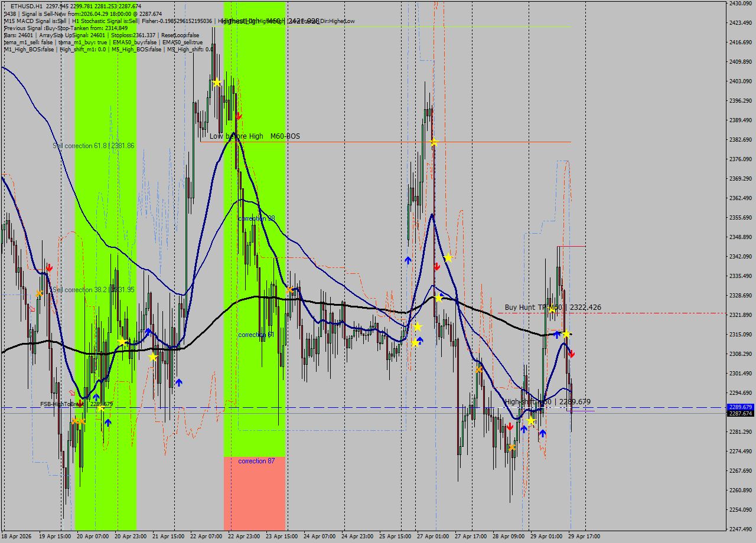Image resolution: width=756 pixels, height=543 pixels.
Task: Click the yellow star at the top of the 22 Apr rally
Action: [216, 84]
